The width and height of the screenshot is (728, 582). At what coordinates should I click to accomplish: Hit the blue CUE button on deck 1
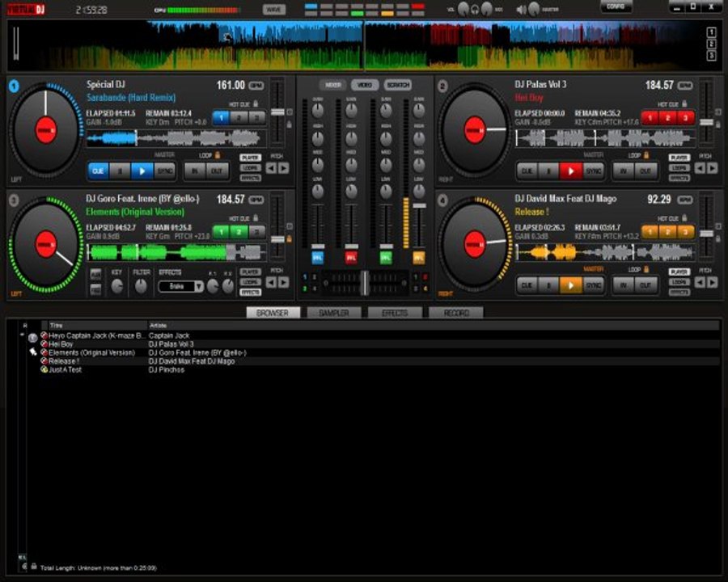tap(98, 171)
